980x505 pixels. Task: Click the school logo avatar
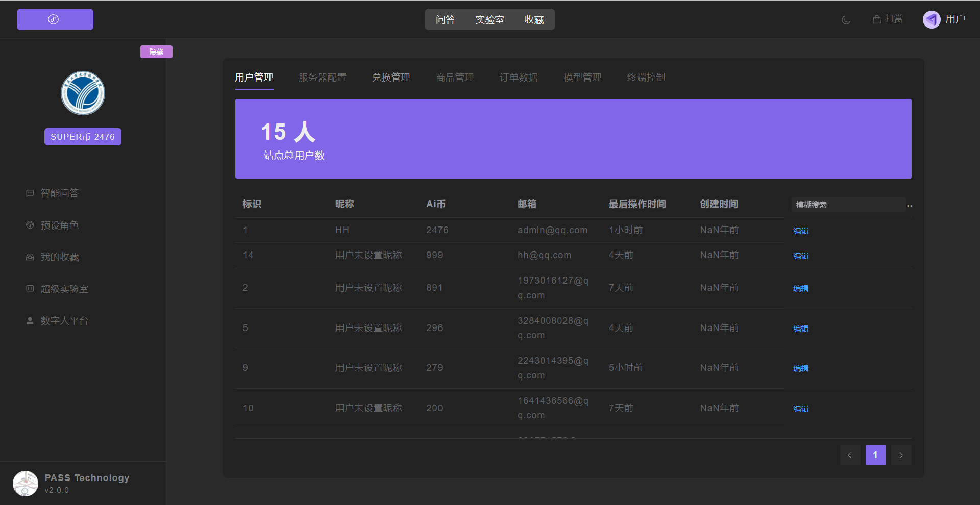[x=83, y=93]
